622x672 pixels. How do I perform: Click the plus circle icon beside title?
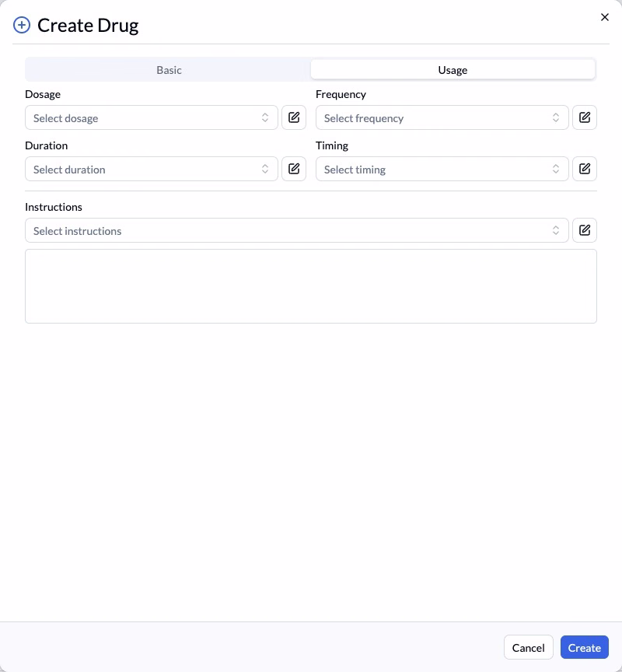click(x=22, y=25)
